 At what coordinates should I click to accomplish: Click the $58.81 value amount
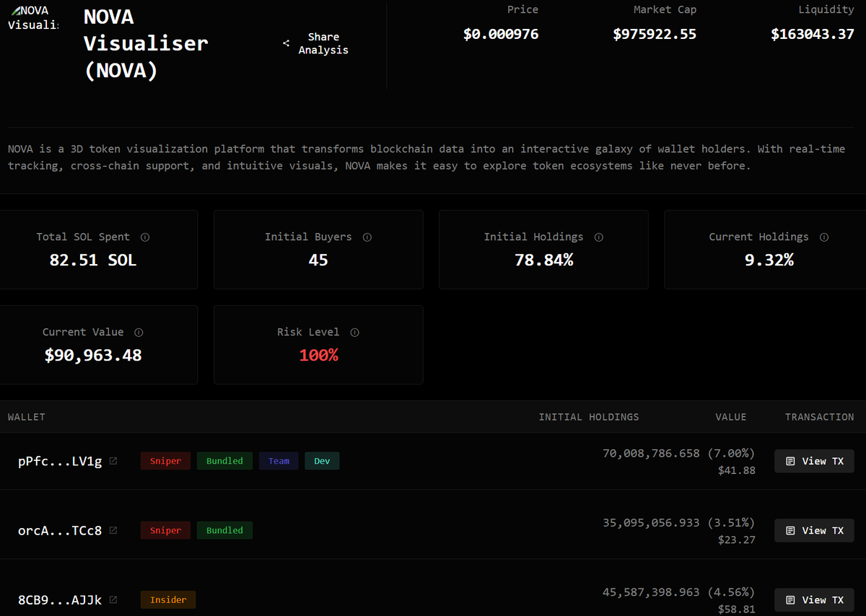pos(737,609)
